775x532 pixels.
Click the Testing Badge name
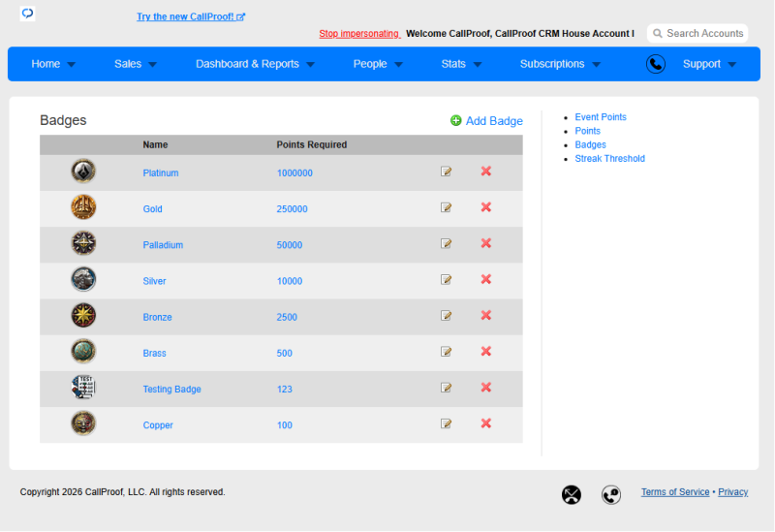coord(171,390)
